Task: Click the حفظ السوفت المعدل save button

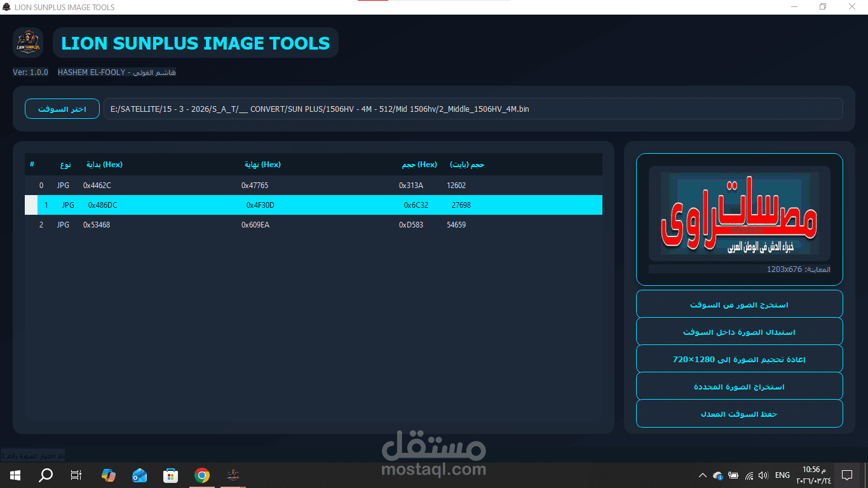Action: (739, 414)
